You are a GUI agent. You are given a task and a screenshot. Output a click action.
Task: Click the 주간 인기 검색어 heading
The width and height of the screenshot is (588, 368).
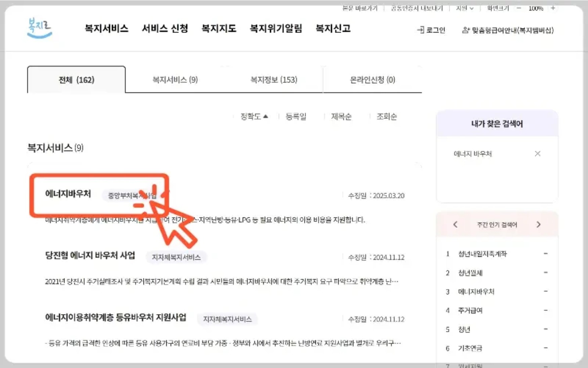point(497,224)
